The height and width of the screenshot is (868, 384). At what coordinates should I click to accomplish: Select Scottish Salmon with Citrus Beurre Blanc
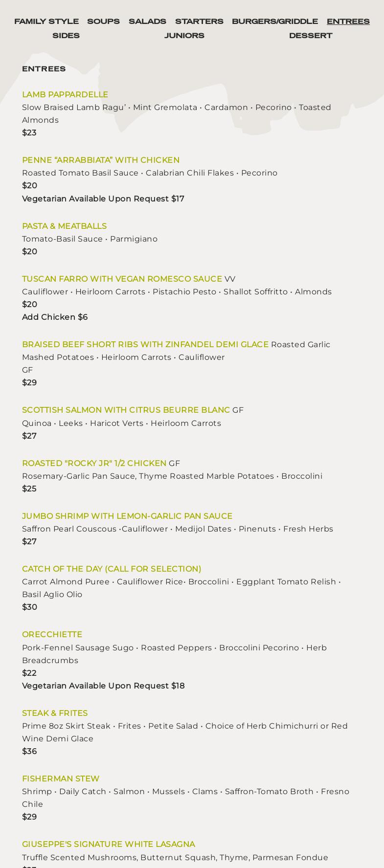[x=126, y=410]
